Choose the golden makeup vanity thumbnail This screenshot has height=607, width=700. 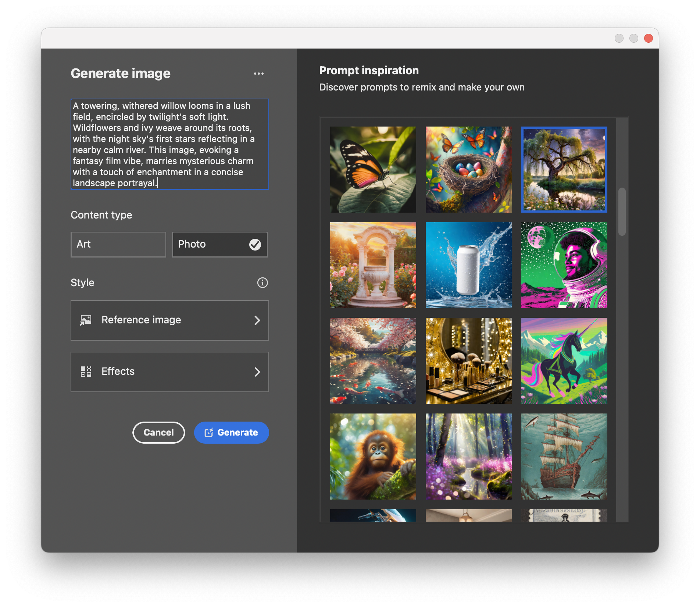click(x=469, y=361)
